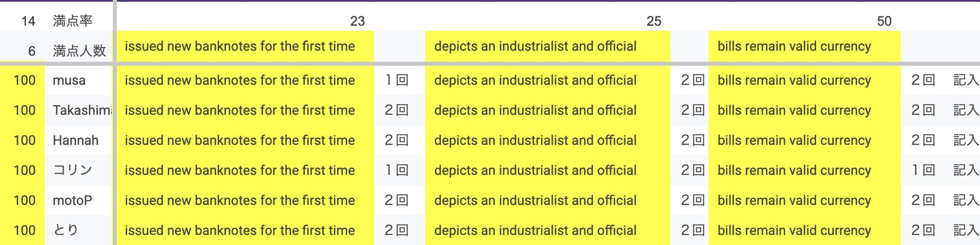Screen dimensions: 980x245
Task: Select the cell showing 23
Action: [357, 21]
